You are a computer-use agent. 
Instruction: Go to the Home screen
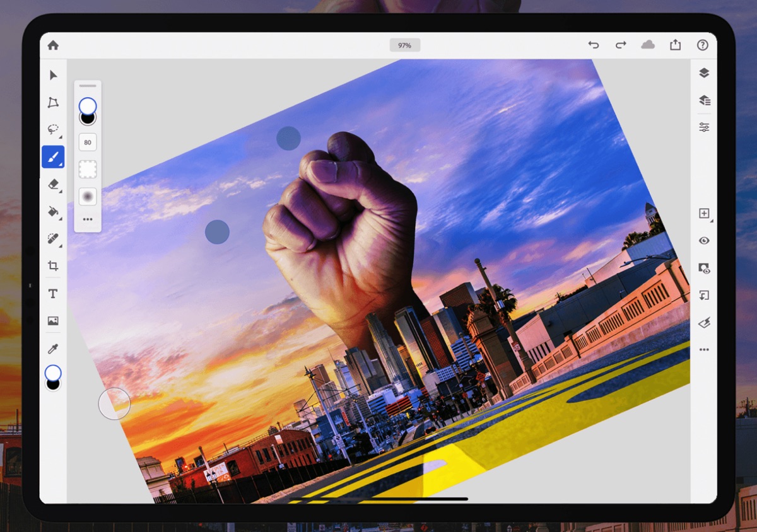53,45
